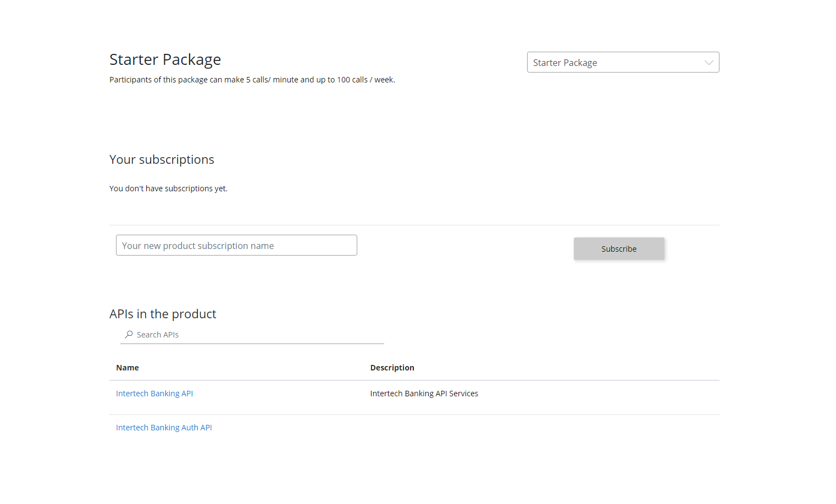The height and width of the screenshot is (504, 836).
Task: Click the Starter Package page heading
Action: click(x=165, y=59)
